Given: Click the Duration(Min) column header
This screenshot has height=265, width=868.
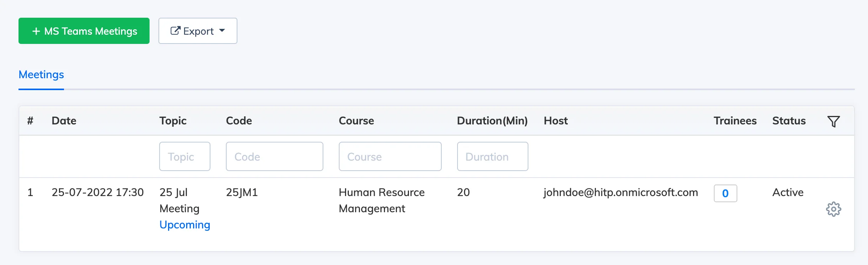Looking at the screenshot, I should [492, 121].
